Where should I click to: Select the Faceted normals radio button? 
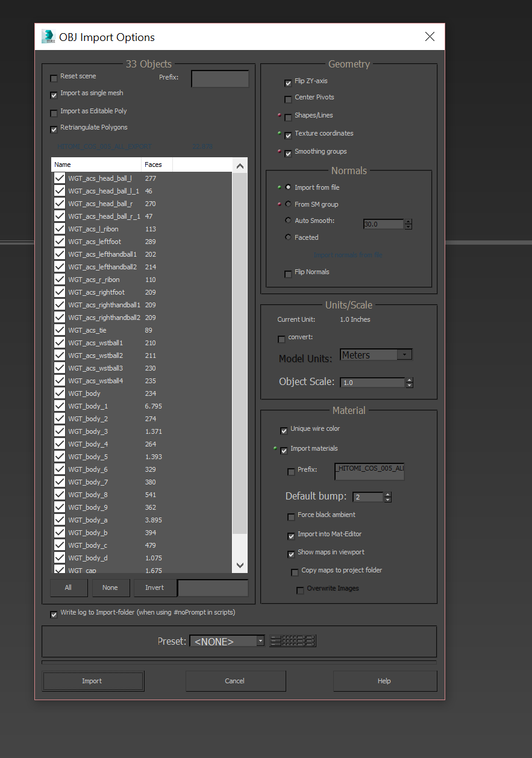(288, 237)
